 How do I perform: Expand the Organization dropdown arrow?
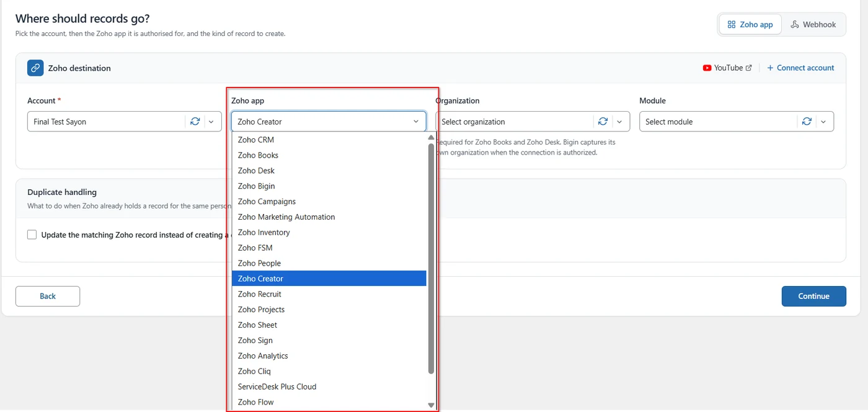click(x=619, y=122)
